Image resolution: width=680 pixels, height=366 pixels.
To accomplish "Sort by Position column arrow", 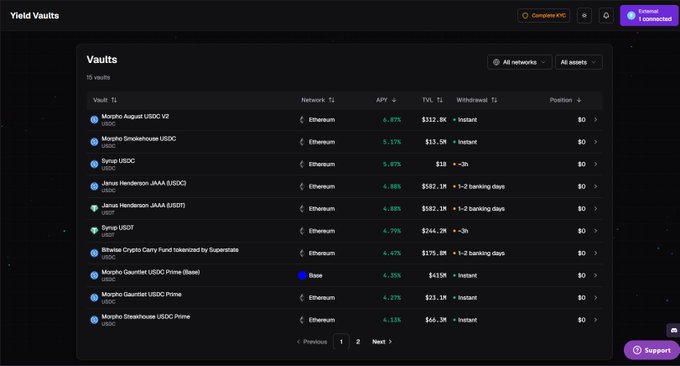I will pyautogui.click(x=579, y=100).
